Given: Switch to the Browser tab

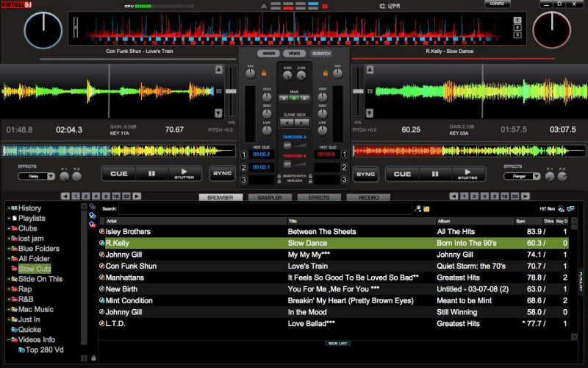Looking at the screenshot, I should pos(220,197).
